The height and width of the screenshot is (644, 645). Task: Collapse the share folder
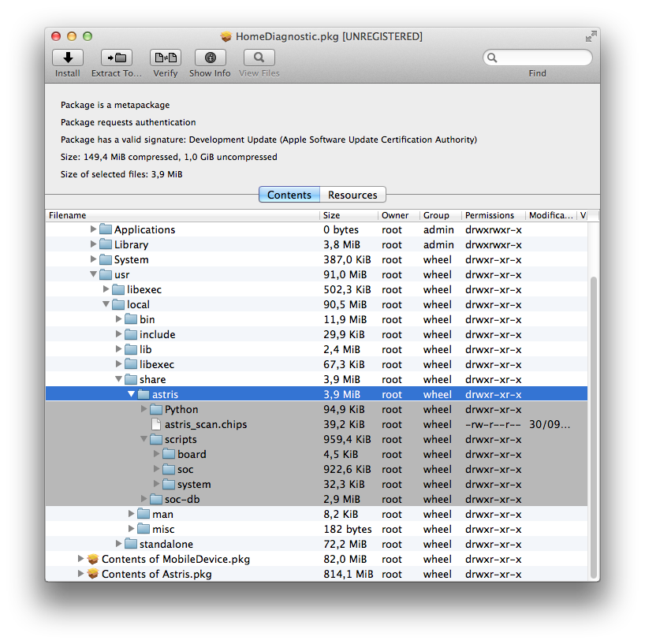tap(118, 378)
